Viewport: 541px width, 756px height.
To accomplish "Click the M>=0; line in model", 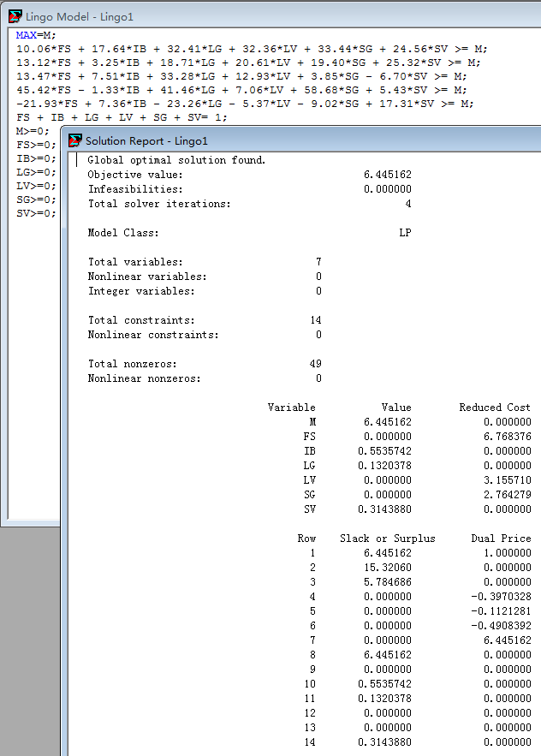I will 33,131.
